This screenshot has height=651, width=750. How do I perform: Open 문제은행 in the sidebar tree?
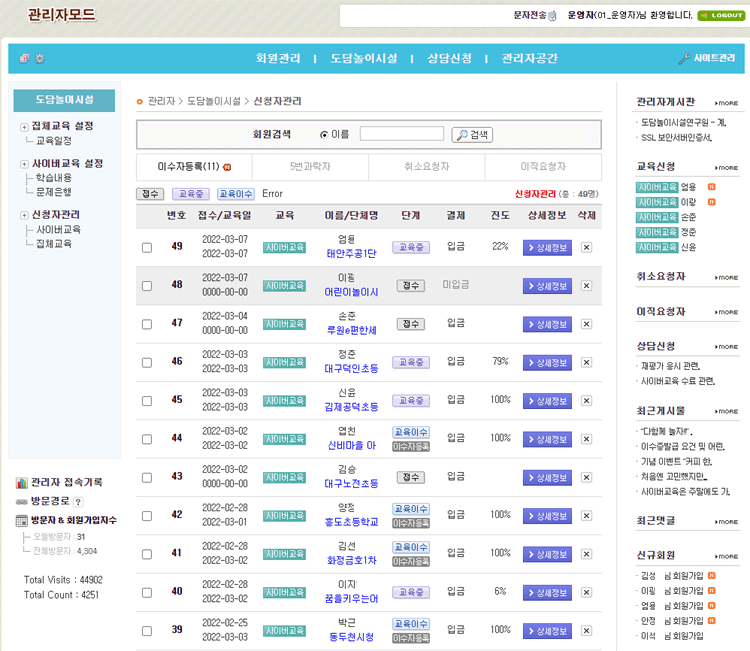(54, 192)
